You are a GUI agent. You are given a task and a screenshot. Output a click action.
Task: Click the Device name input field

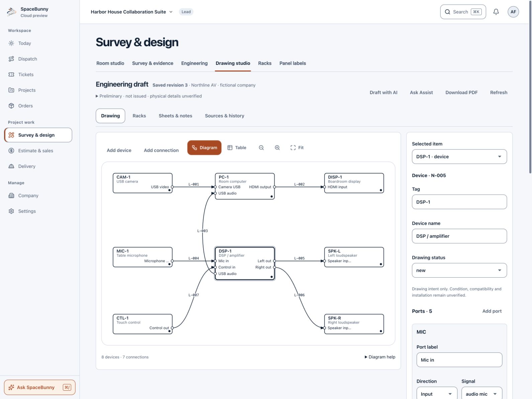click(459, 236)
